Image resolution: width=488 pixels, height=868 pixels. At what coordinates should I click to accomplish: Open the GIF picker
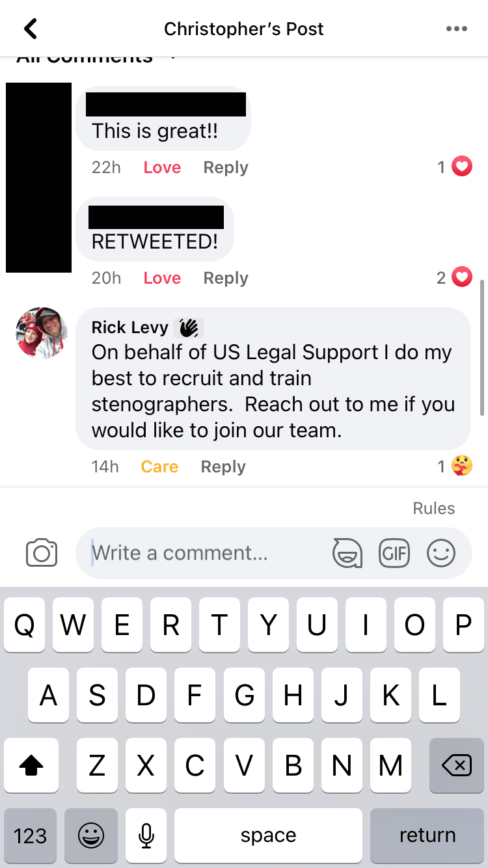[394, 553]
